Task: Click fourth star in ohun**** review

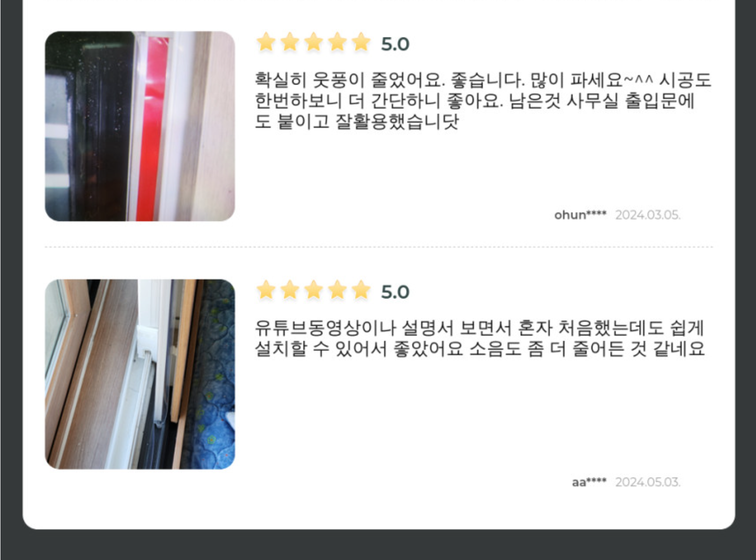Action: pos(337,42)
